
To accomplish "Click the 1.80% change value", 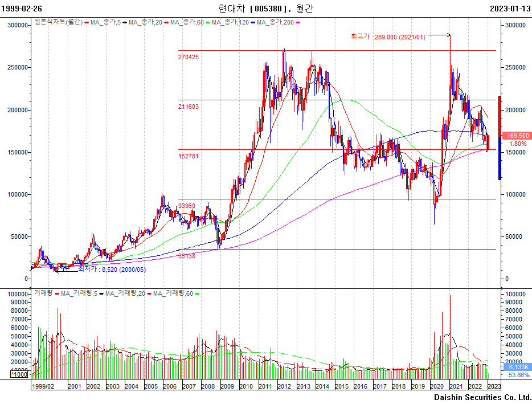I will [518, 144].
